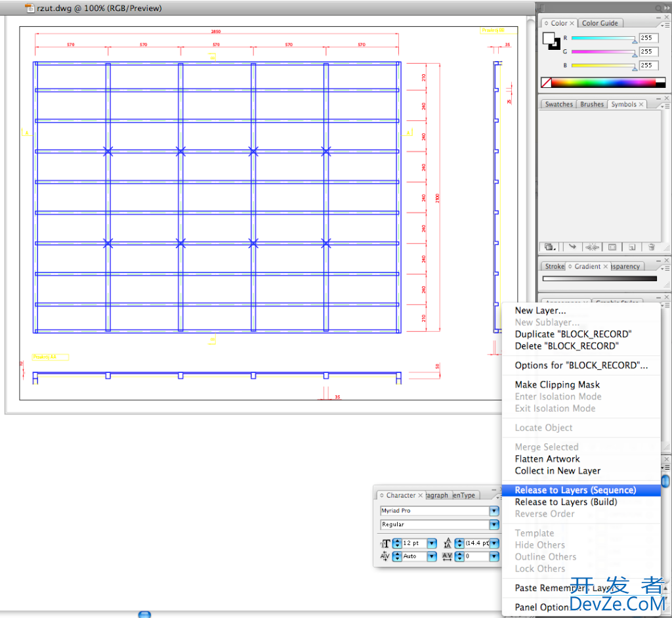Viewport: 672px width, 618px height.
Task: Click the tracking icon in Character panel
Action: [x=447, y=557]
